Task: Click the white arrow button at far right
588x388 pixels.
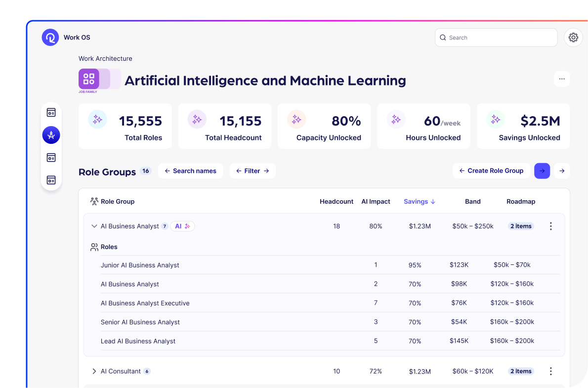Action: [562, 171]
